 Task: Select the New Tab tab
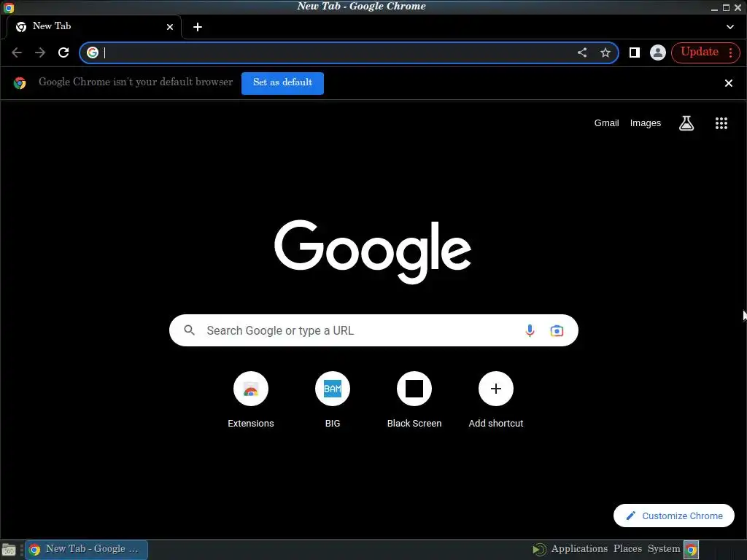94,27
